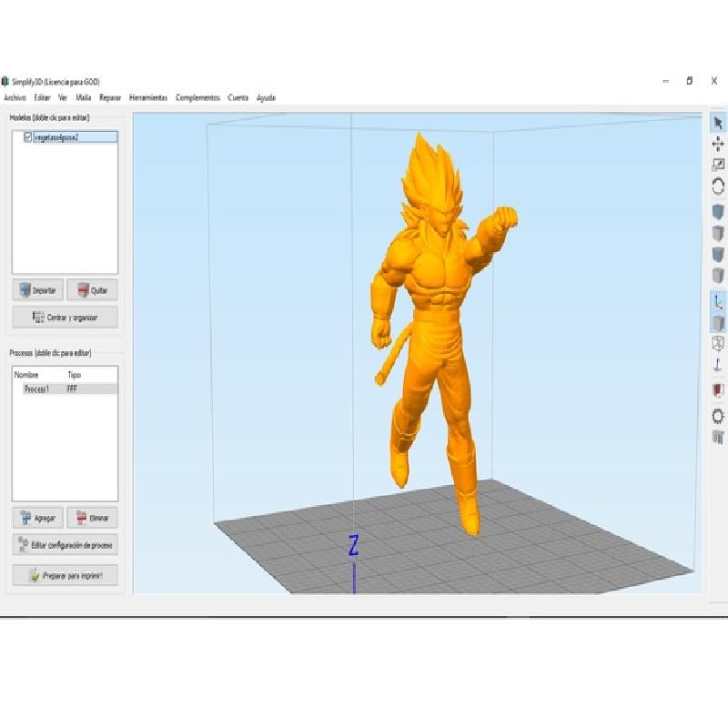Click the Agregar process button
728x728 pixels.
[37, 518]
